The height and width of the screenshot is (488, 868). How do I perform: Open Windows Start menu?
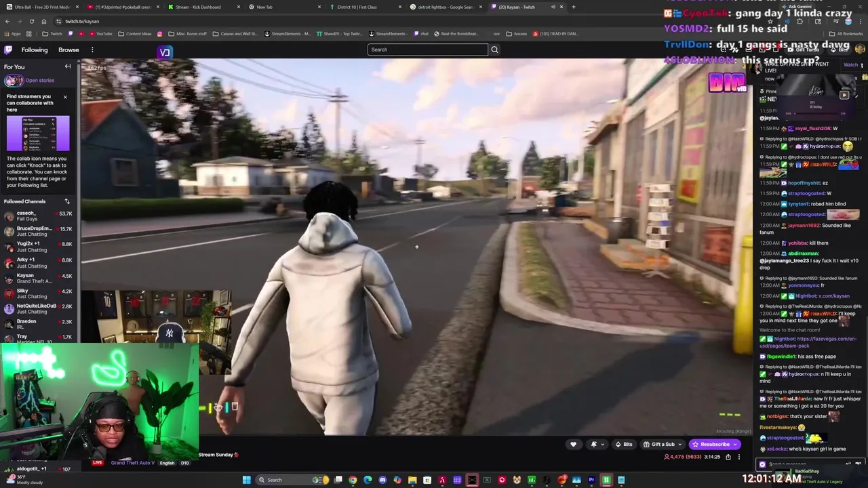coord(247,480)
